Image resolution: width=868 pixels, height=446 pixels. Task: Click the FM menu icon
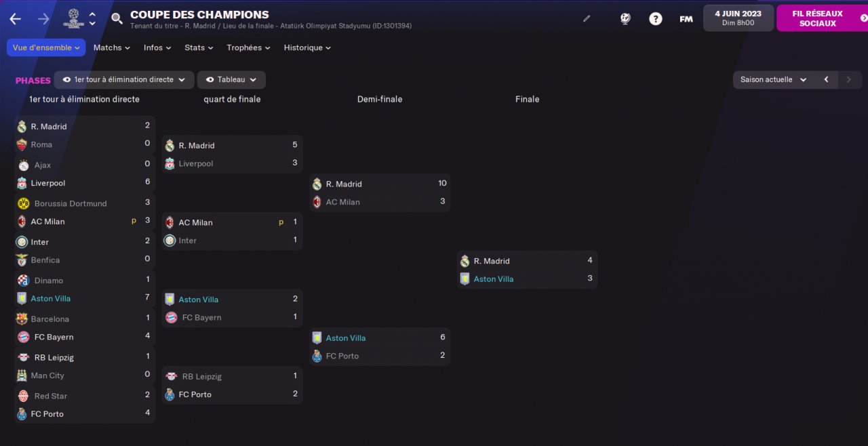coord(686,19)
